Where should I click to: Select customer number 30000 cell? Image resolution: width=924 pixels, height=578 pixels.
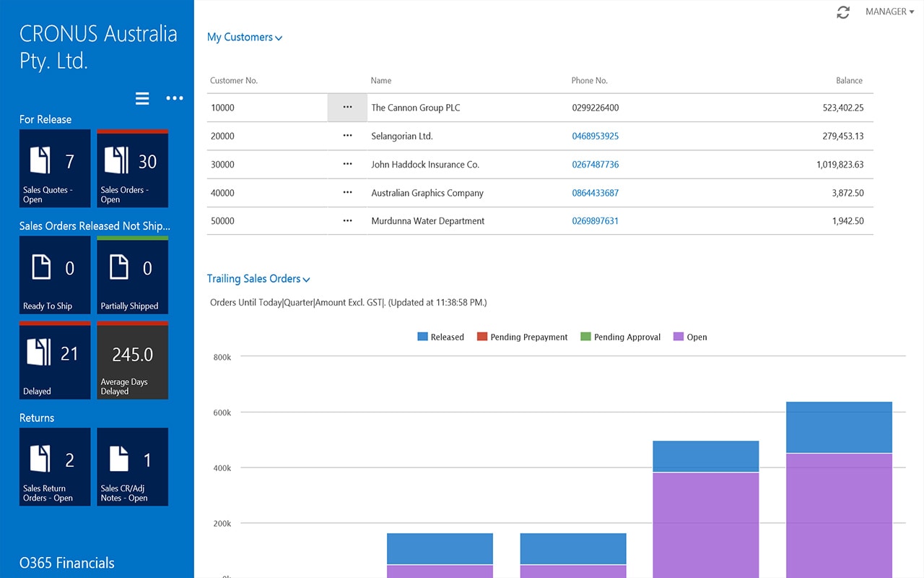(x=222, y=165)
